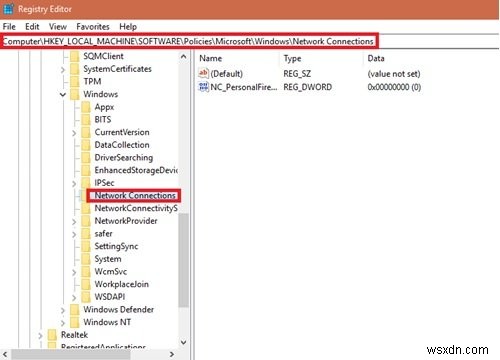
Task: Open the View menu
Action: [58, 27]
